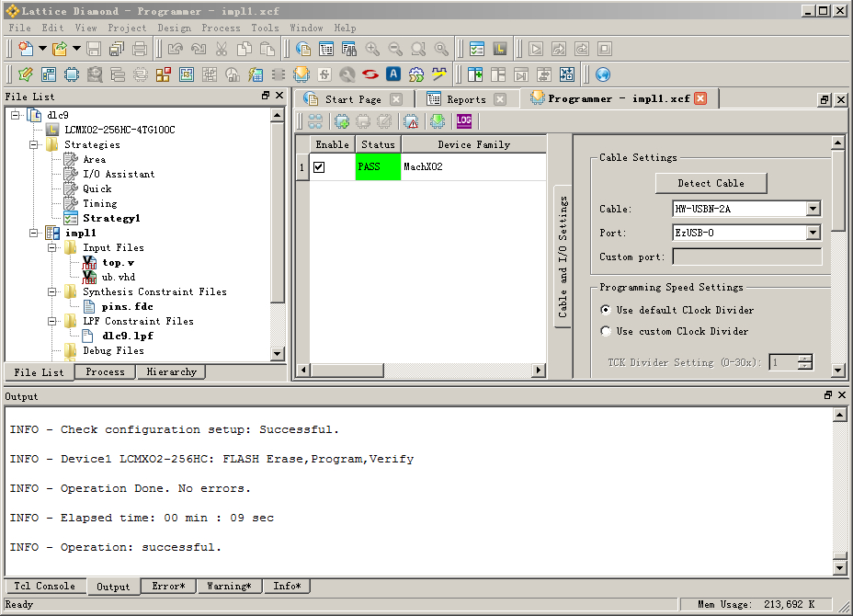Image resolution: width=853 pixels, height=616 pixels.
Task: Open the Start Page toolbar icon
Action: 303,49
